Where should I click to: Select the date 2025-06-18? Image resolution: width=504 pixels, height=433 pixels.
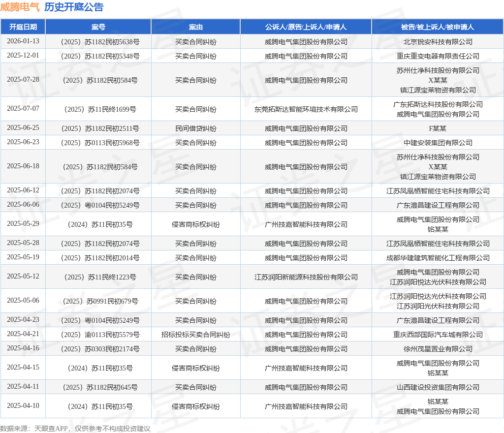(23, 166)
